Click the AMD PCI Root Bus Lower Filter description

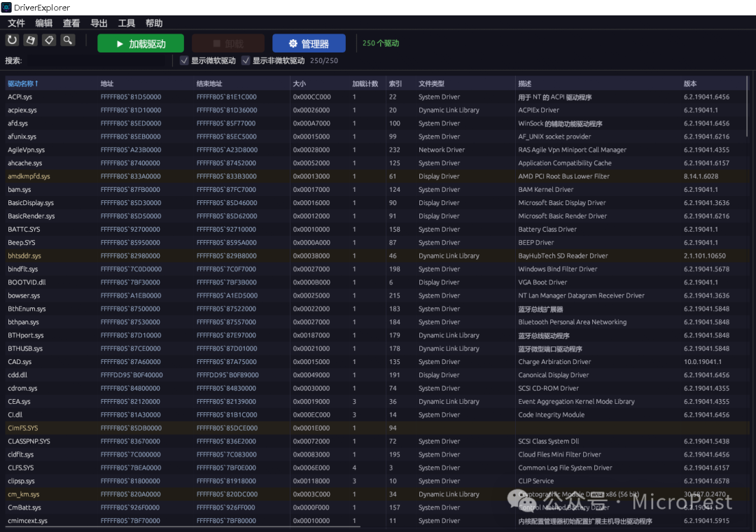pos(563,176)
